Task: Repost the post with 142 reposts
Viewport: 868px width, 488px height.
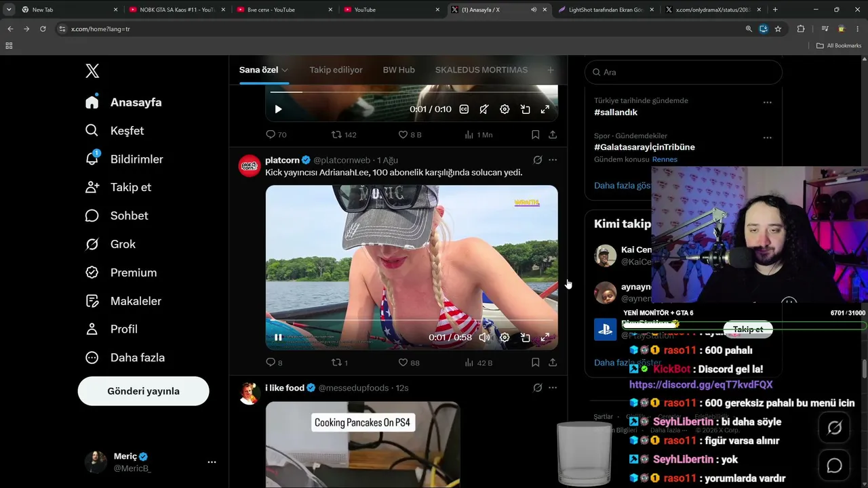Action: 343,135
